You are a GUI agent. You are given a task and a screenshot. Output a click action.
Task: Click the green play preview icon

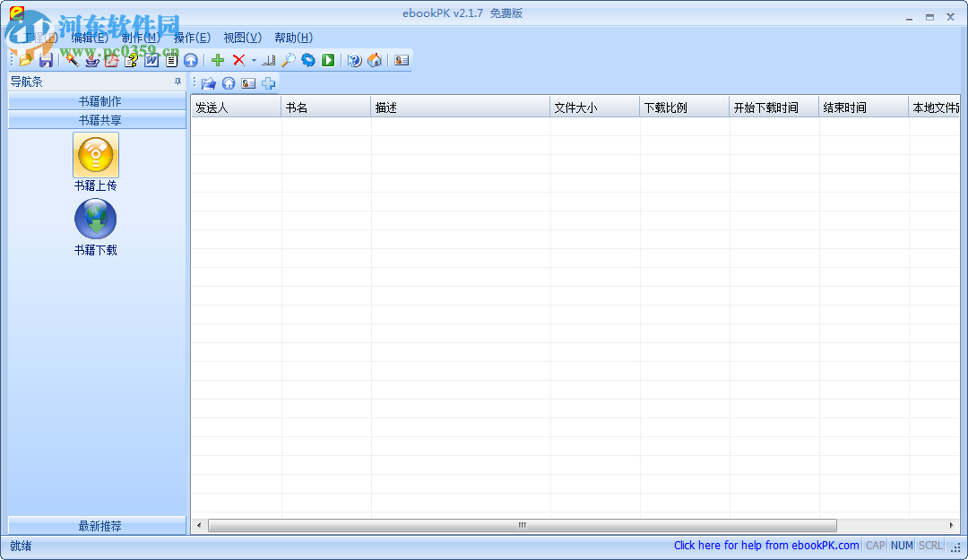point(328,60)
